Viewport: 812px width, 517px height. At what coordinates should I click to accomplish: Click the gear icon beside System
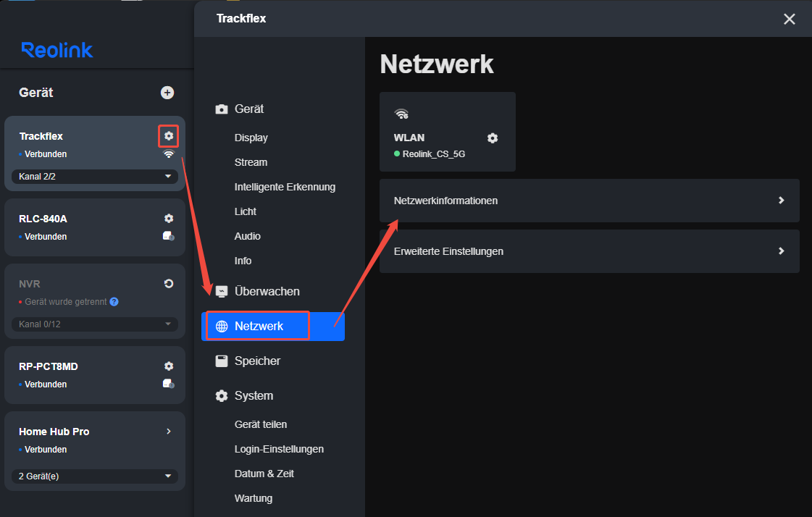click(222, 396)
